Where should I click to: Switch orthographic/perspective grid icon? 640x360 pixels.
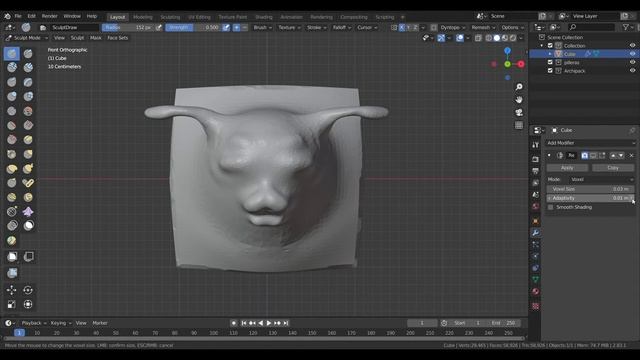coord(519,125)
